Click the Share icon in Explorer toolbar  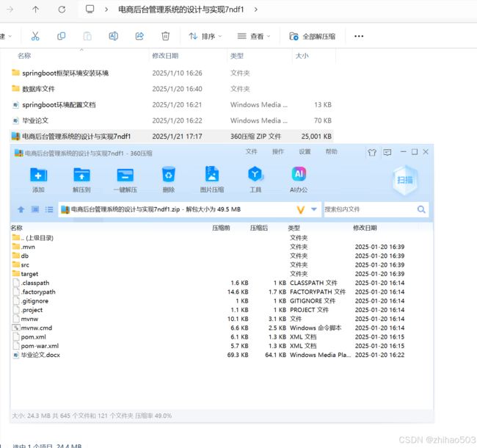[x=139, y=36]
